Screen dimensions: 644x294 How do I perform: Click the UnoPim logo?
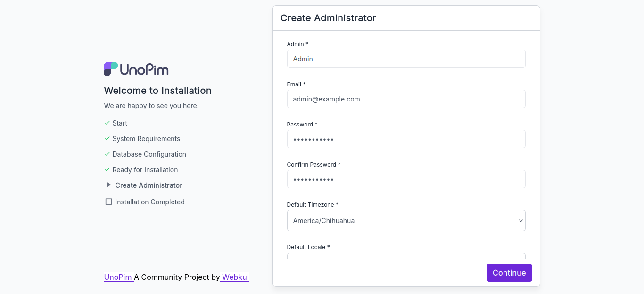click(x=136, y=69)
